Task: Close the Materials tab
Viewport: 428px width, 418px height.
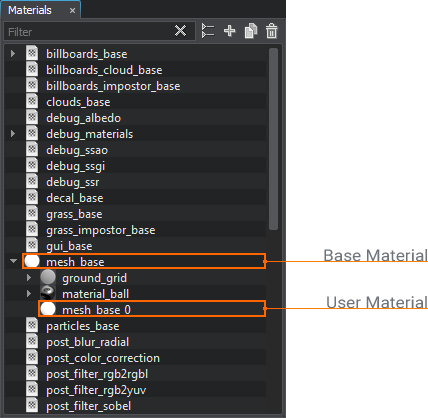Action: (x=72, y=11)
